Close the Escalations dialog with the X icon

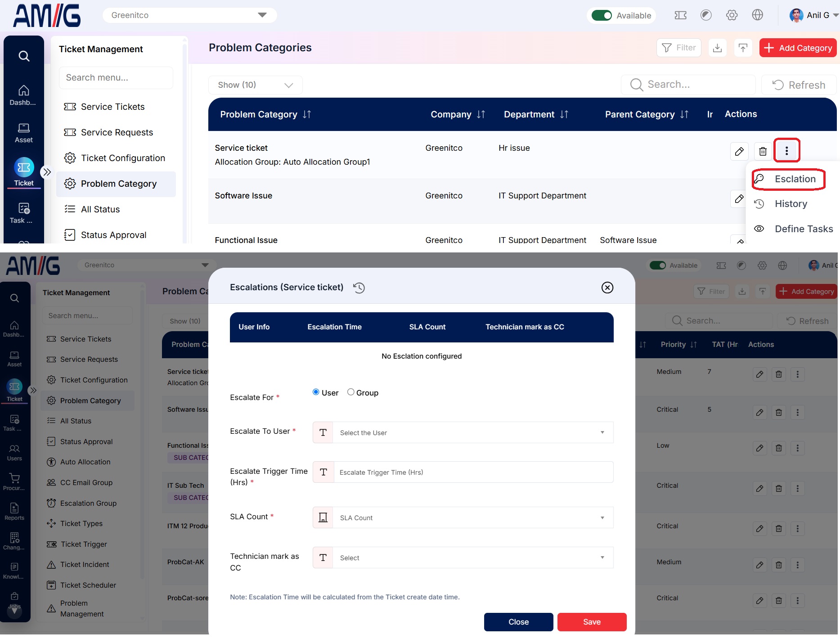tap(607, 288)
